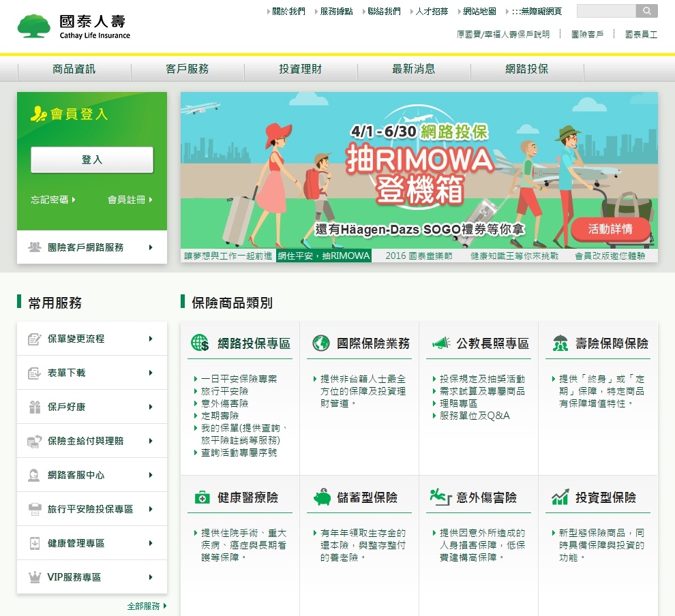This screenshot has height=616, width=675.
Task: Click the 保單變更流程 document icon
Action: click(35, 339)
